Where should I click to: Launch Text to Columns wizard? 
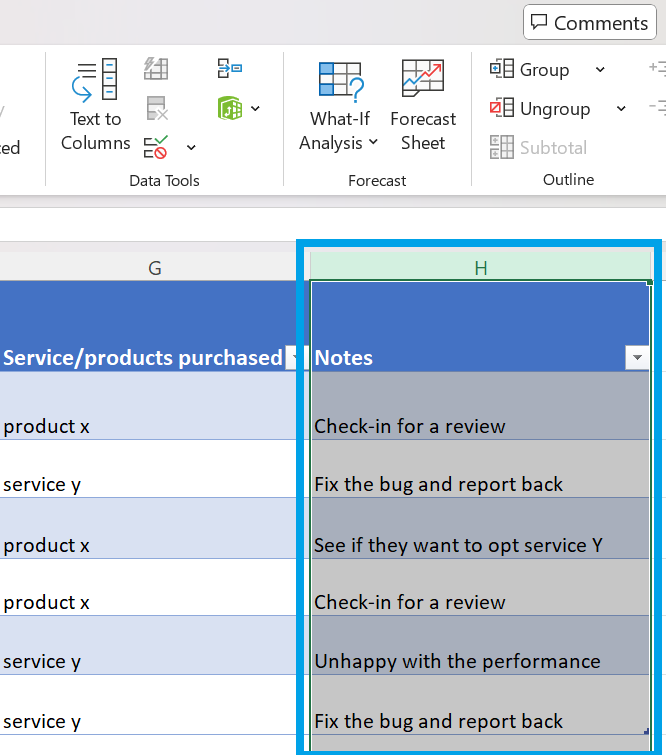pos(95,105)
